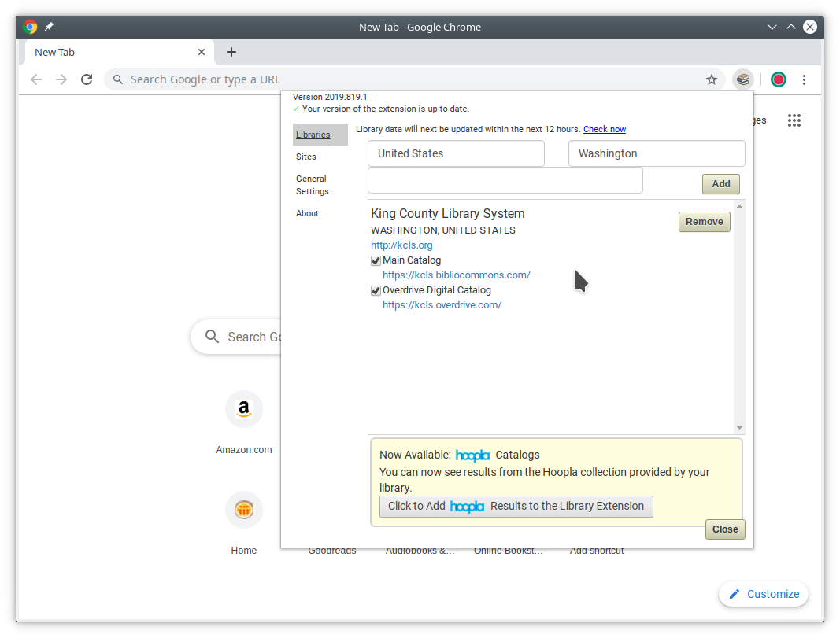This screenshot has width=840, height=638.
Task: Open the kcls.overdrive.com link
Action: click(x=442, y=305)
